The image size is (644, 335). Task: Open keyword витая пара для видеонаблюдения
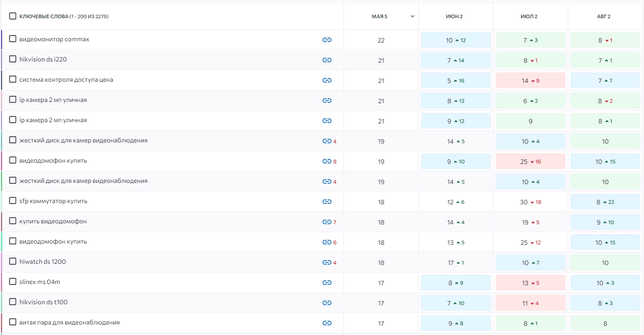(69, 322)
